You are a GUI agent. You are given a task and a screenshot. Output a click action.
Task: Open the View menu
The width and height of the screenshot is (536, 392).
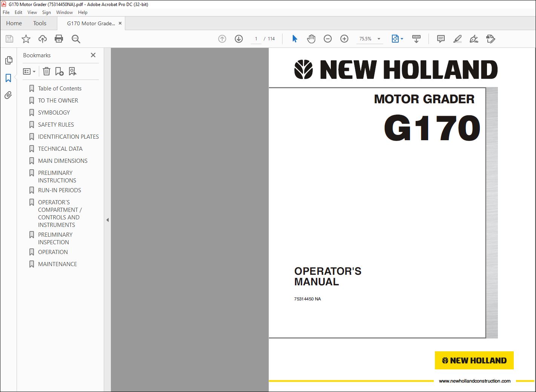[32, 12]
